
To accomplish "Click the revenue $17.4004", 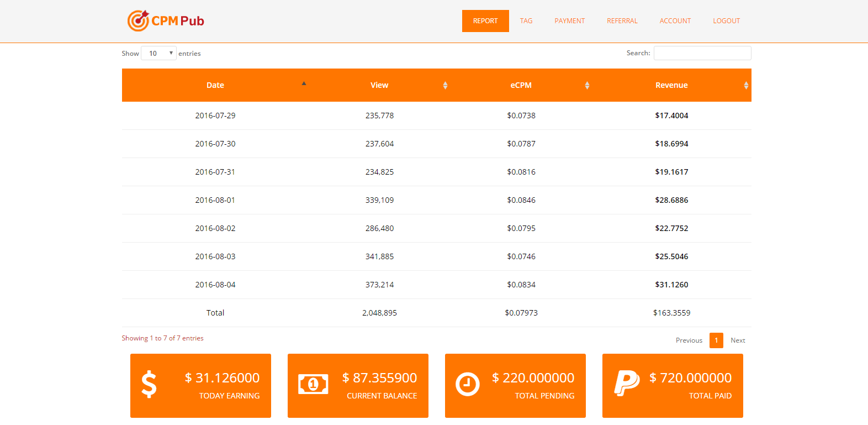I will 671,116.
